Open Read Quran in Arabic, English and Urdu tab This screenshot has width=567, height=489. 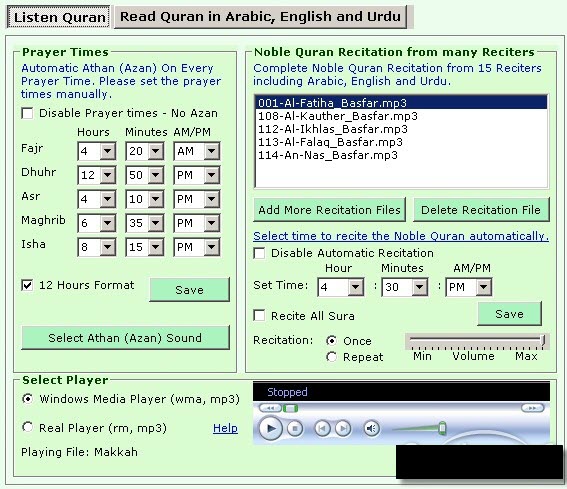click(x=260, y=16)
